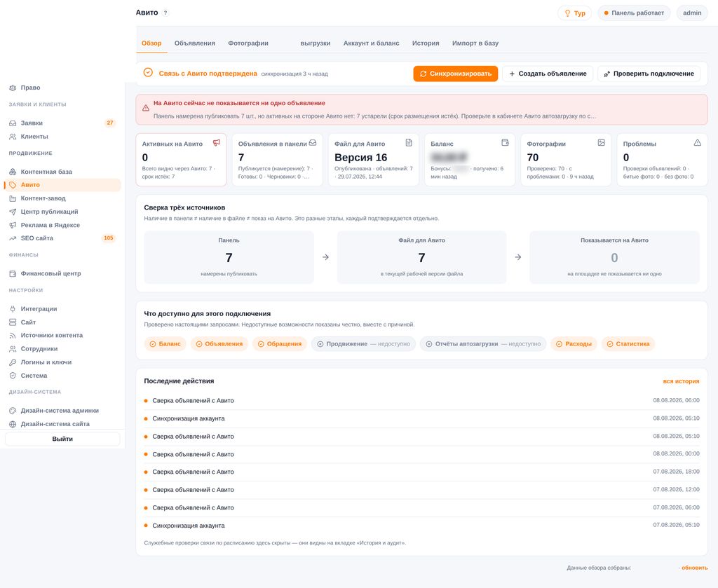Image resolution: width=718 pixels, height=588 pixels.
Task: Click the Выйти button in the sidebar
Action: [62, 439]
